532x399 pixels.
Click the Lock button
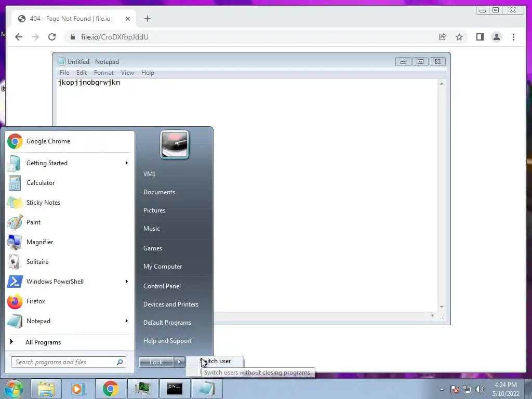pyautogui.click(x=156, y=362)
